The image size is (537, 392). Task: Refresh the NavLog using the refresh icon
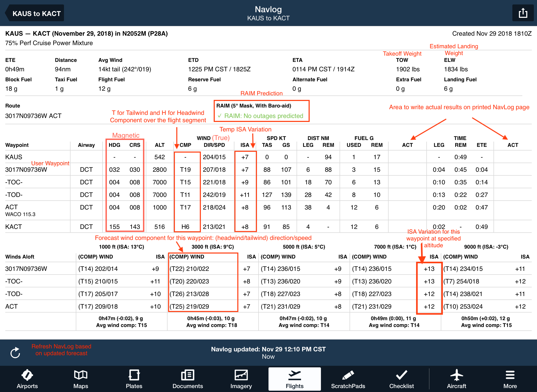[x=15, y=353]
